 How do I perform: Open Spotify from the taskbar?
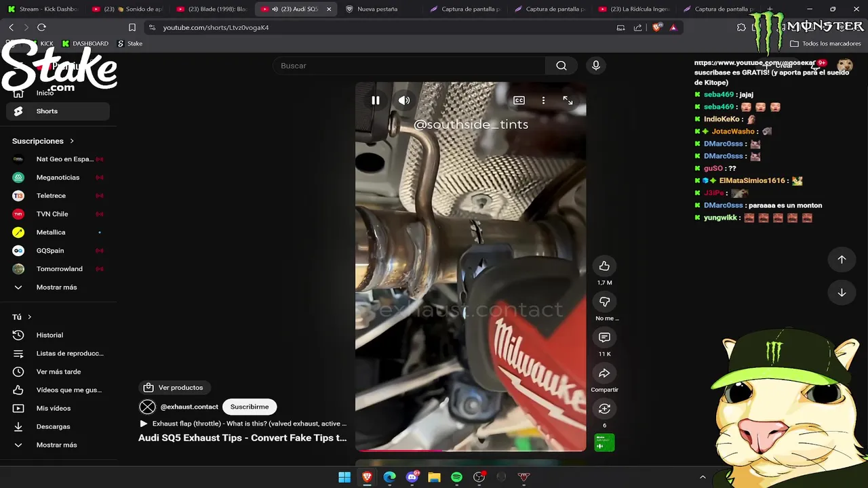(x=457, y=477)
